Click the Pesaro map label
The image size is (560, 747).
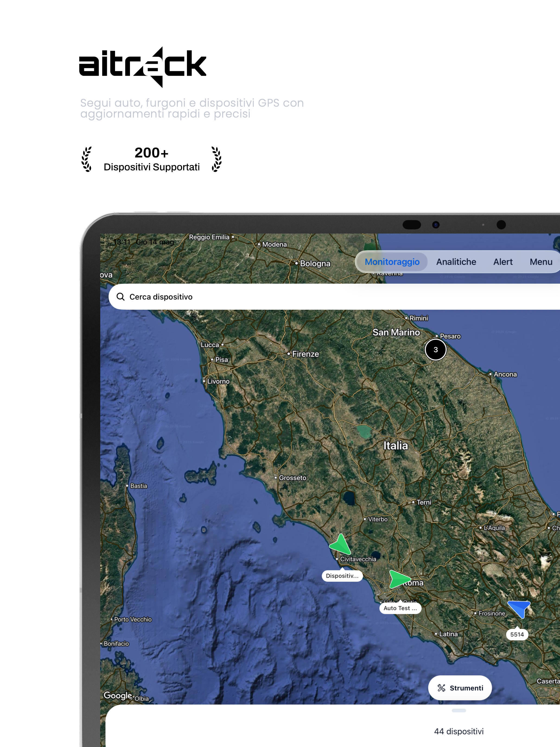(x=450, y=336)
